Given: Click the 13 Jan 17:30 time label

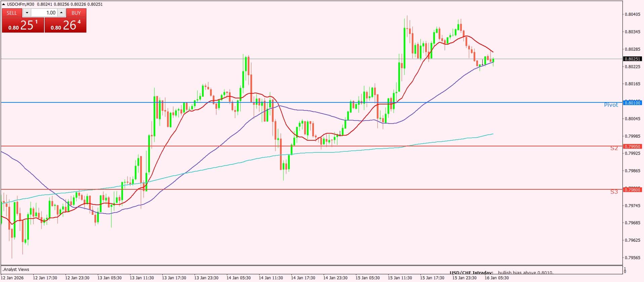Looking at the screenshot, I should (174, 278).
